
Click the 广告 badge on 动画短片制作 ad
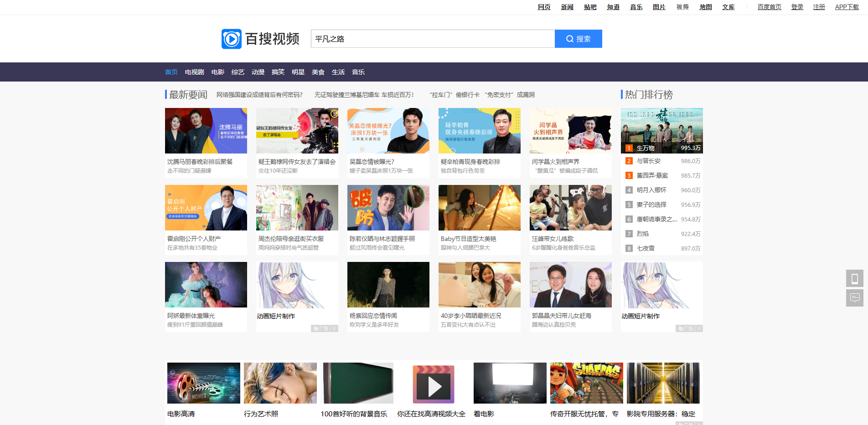tap(320, 328)
